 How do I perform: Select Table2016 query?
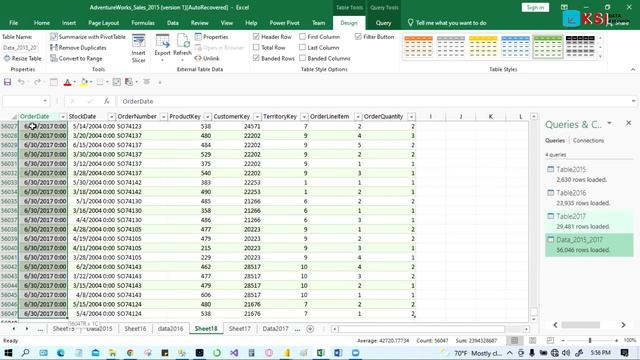[589, 198]
